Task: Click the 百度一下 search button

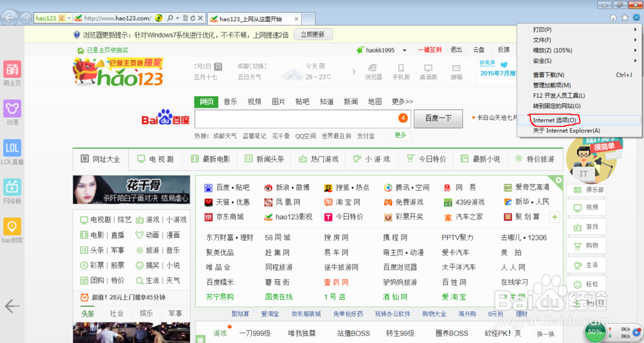Action: tap(438, 119)
